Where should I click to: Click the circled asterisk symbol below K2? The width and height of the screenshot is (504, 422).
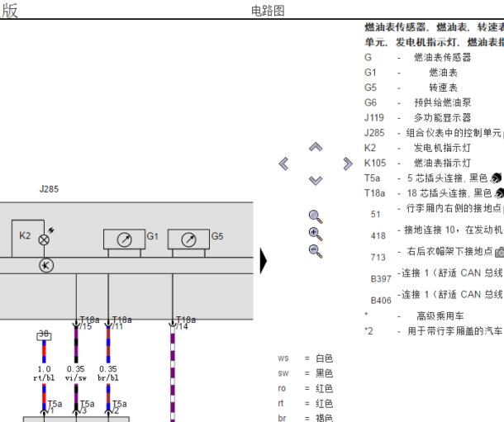[x=46, y=266]
